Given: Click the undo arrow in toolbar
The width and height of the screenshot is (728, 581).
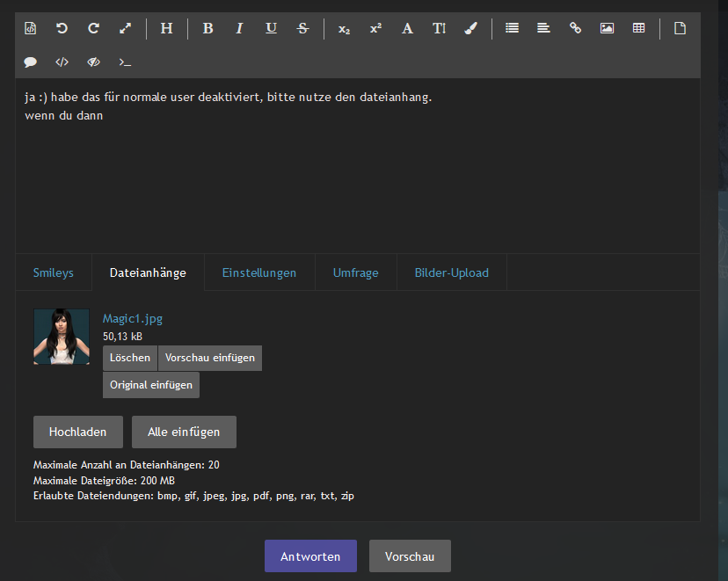Looking at the screenshot, I should pos(62,28).
